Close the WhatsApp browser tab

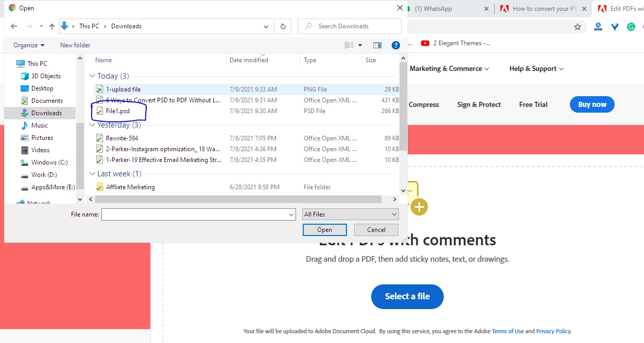tap(487, 9)
